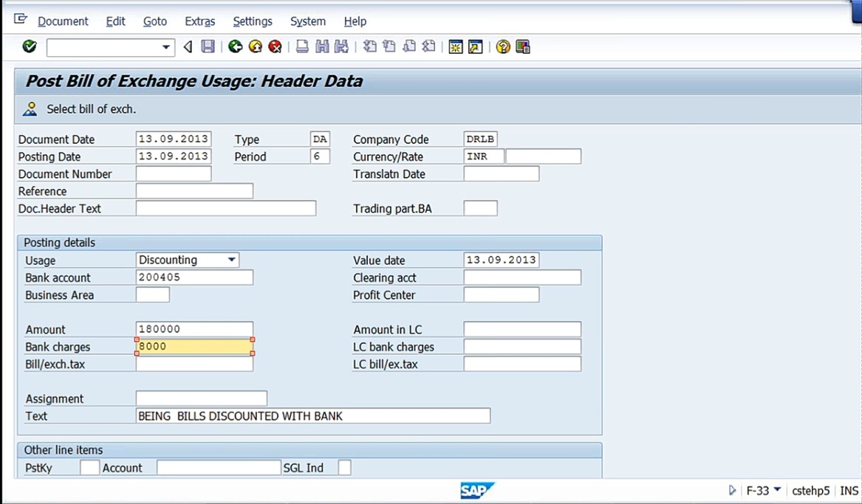Click the Amount in LC field

click(x=522, y=329)
